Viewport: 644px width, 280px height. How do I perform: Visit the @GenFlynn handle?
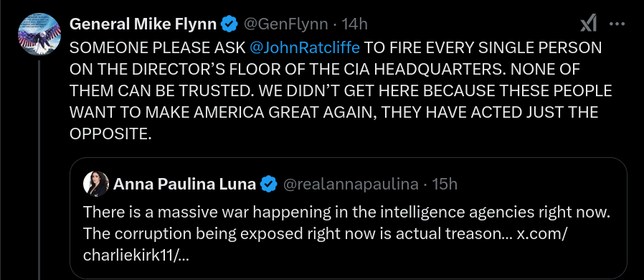(x=286, y=24)
